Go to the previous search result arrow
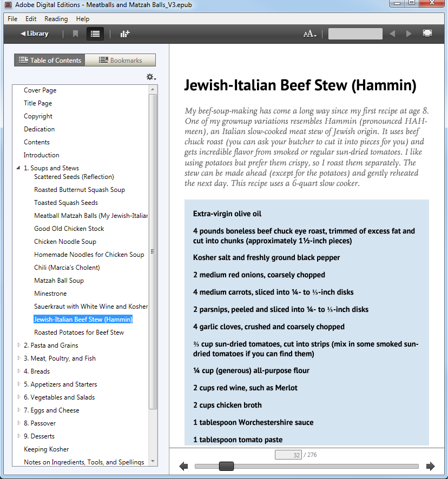 click(x=392, y=34)
